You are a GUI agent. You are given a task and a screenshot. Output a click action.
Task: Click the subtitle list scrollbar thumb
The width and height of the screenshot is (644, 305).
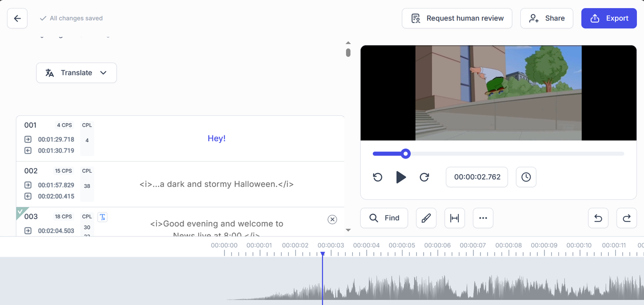pos(348,52)
